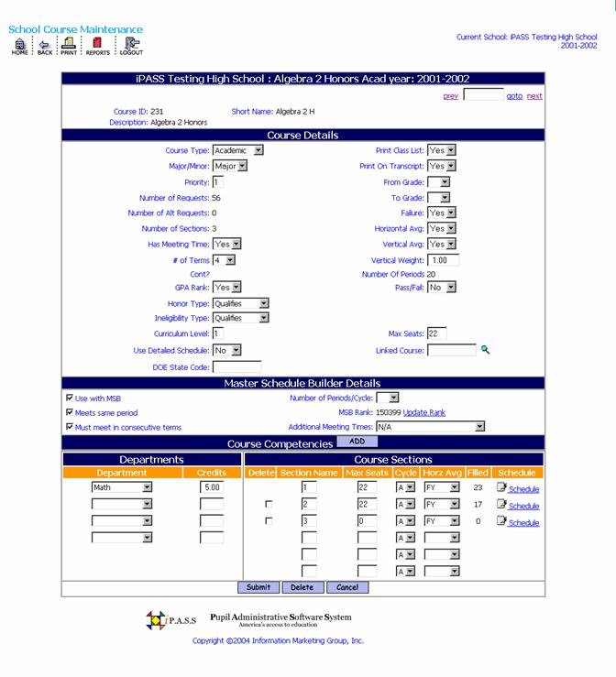Open the Reports icon
The image size is (616, 677).
coord(98,46)
